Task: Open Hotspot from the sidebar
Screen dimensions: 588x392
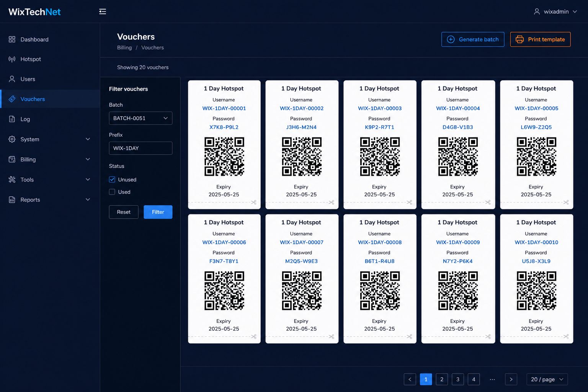Action: tap(50, 59)
